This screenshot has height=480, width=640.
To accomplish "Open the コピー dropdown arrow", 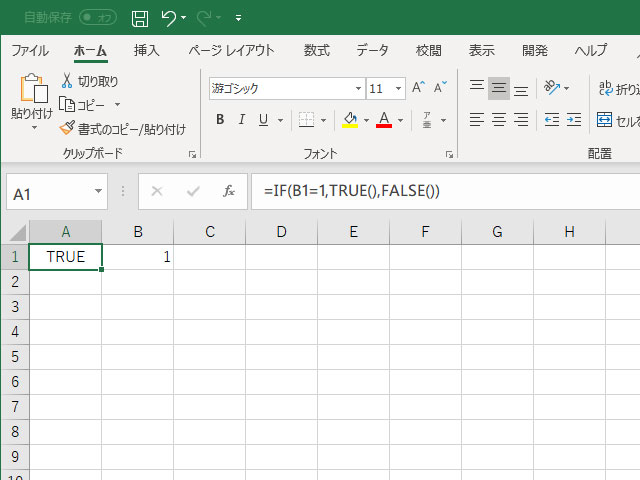I will [x=118, y=104].
